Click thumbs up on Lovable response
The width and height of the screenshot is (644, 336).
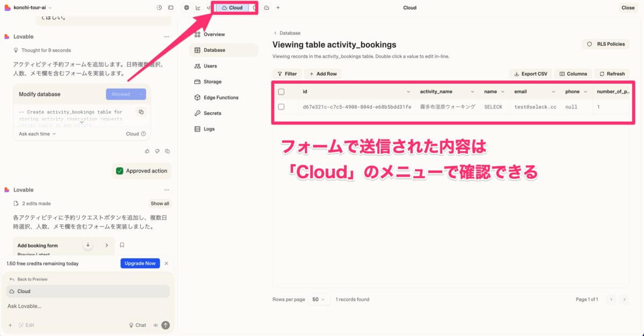pyautogui.click(x=147, y=151)
